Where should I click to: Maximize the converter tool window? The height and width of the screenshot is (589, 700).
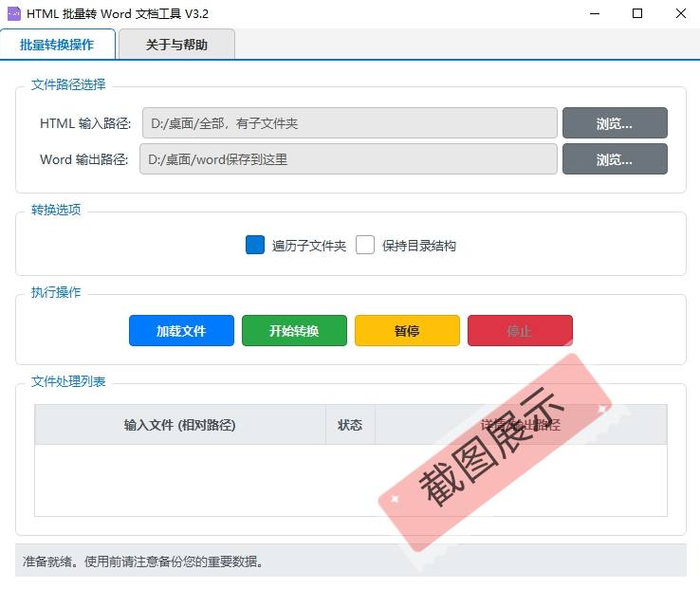point(637,14)
